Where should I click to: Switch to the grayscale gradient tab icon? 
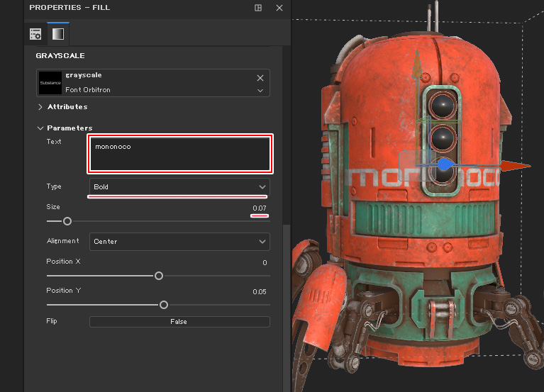coord(57,33)
